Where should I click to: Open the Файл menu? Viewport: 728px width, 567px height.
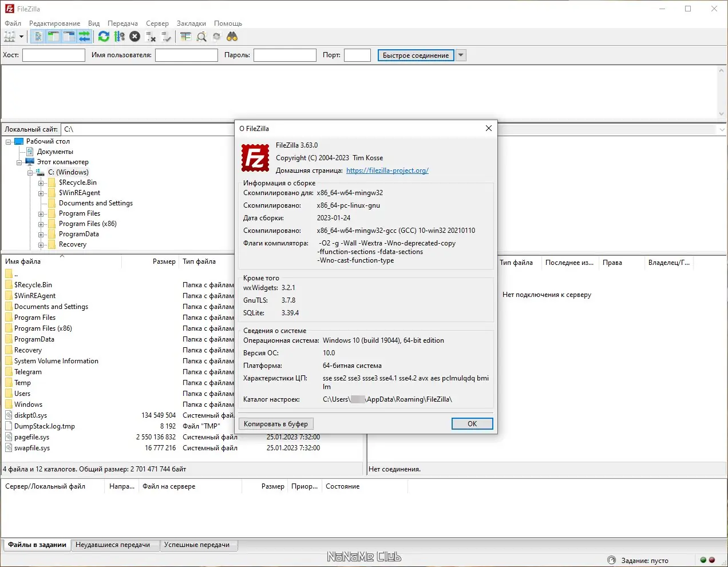coord(13,23)
